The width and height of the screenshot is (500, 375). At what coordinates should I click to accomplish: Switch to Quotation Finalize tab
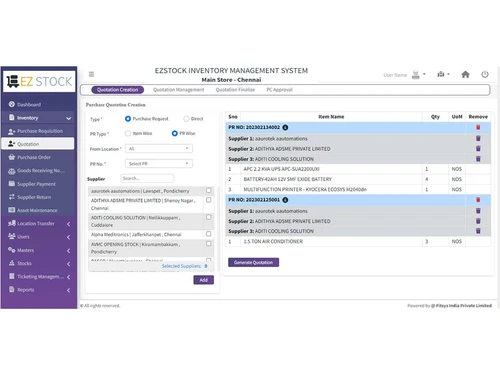pos(235,90)
